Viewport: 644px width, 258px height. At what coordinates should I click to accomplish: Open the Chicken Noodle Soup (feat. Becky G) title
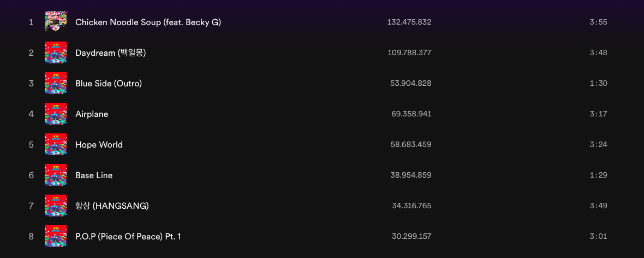click(x=148, y=22)
